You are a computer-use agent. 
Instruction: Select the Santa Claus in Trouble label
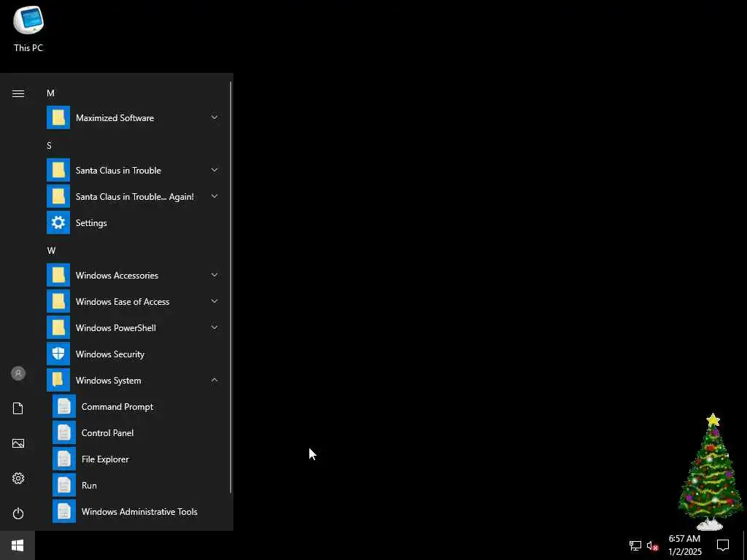[118, 171]
